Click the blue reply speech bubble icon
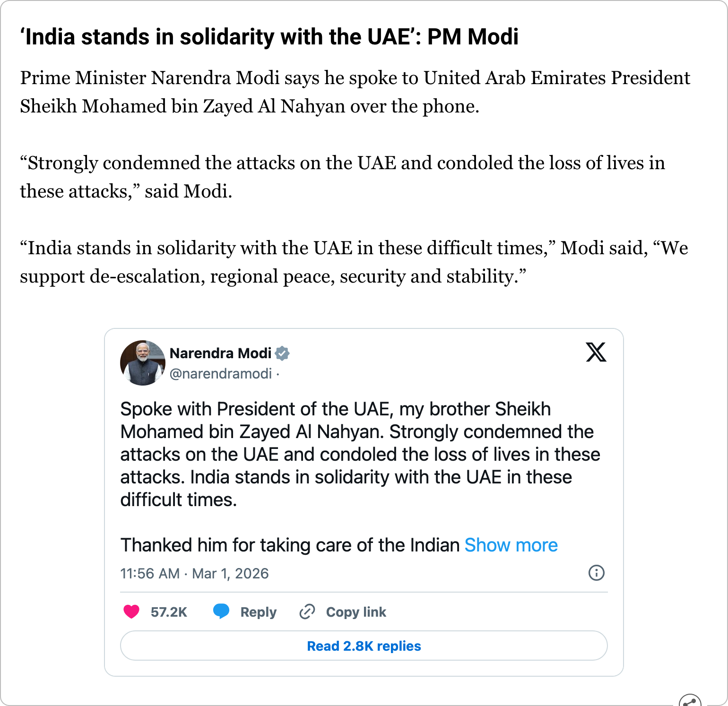Image resolution: width=728 pixels, height=706 pixels. (221, 611)
